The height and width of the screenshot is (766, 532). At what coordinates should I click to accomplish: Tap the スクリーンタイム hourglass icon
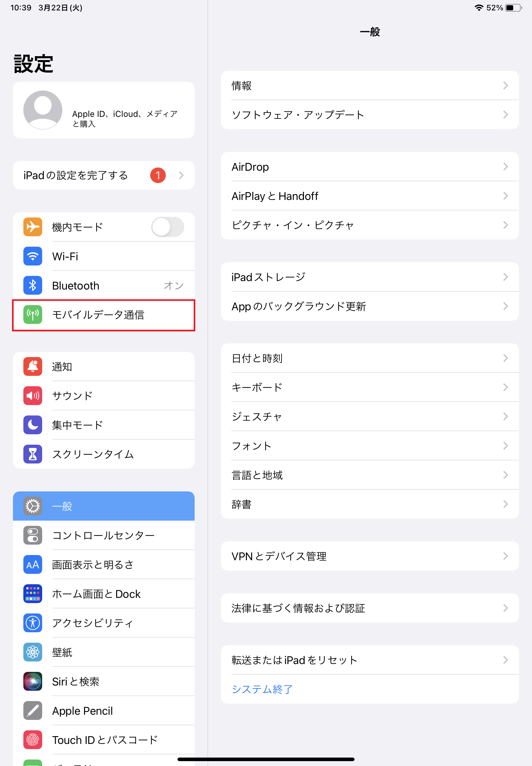pos(33,454)
